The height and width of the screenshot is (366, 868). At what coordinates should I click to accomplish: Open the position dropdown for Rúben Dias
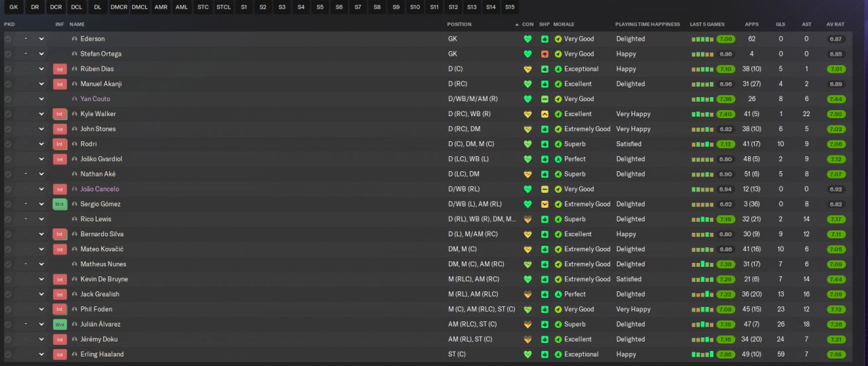coord(41,69)
